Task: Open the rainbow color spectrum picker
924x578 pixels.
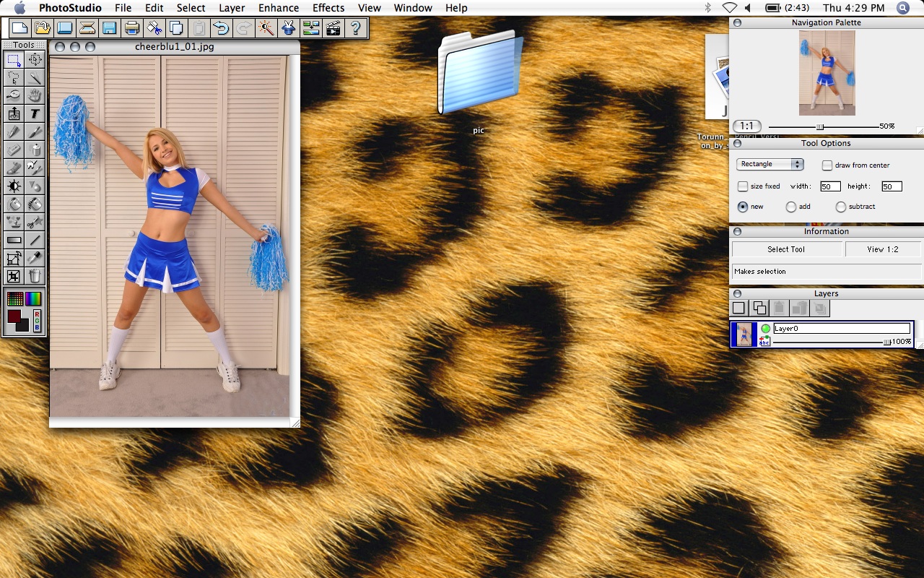Action: click(x=34, y=298)
